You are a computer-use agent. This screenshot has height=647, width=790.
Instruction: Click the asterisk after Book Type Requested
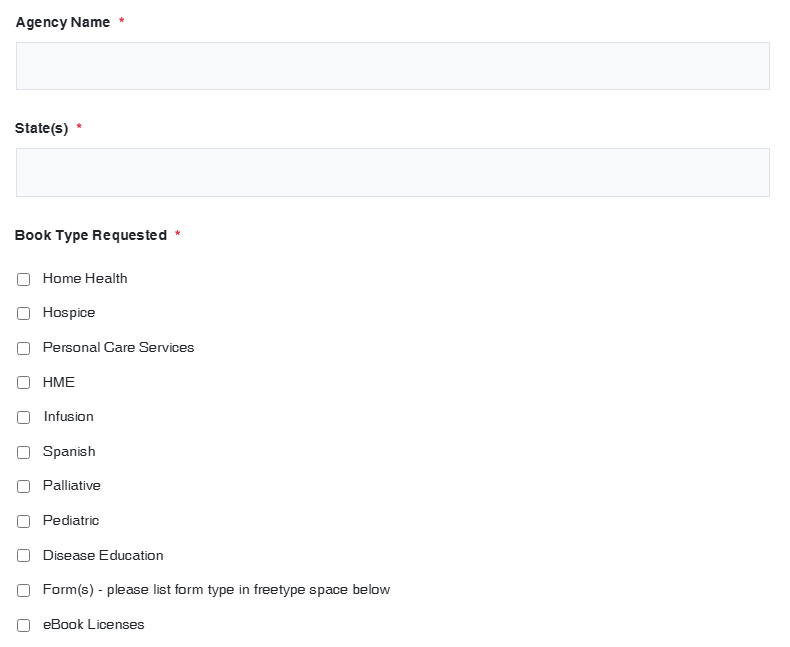(x=178, y=235)
